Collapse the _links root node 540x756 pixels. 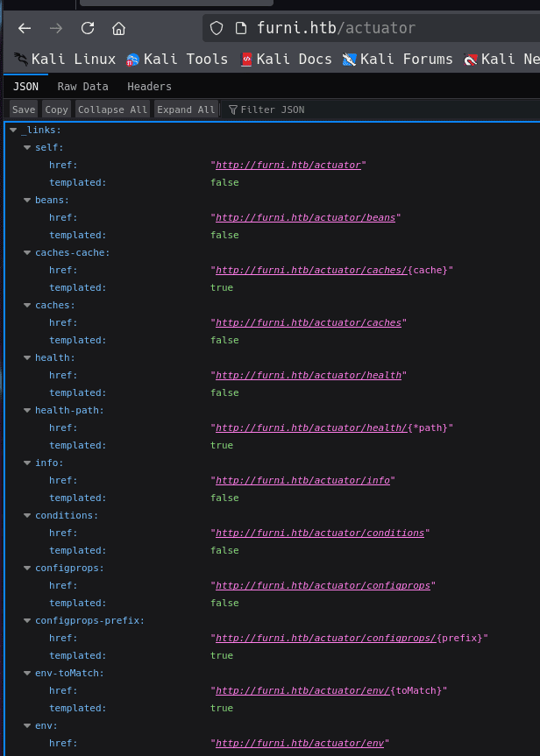pyautogui.click(x=13, y=131)
